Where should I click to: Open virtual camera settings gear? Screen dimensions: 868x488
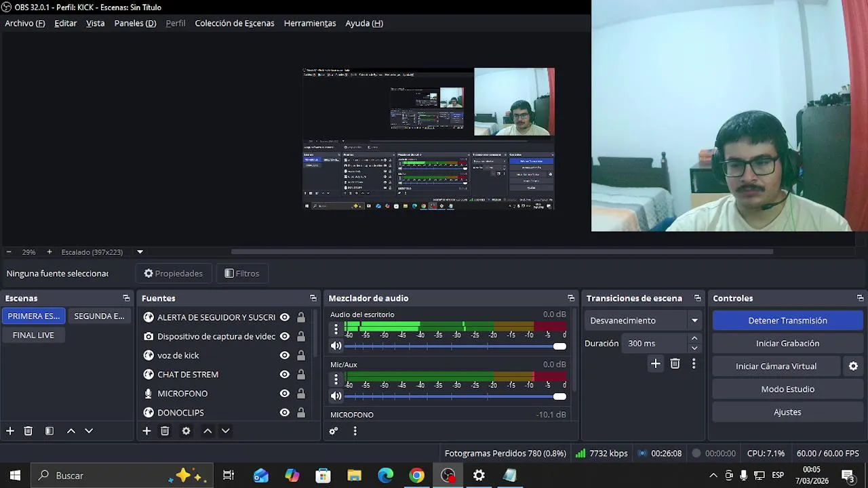pos(853,366)
